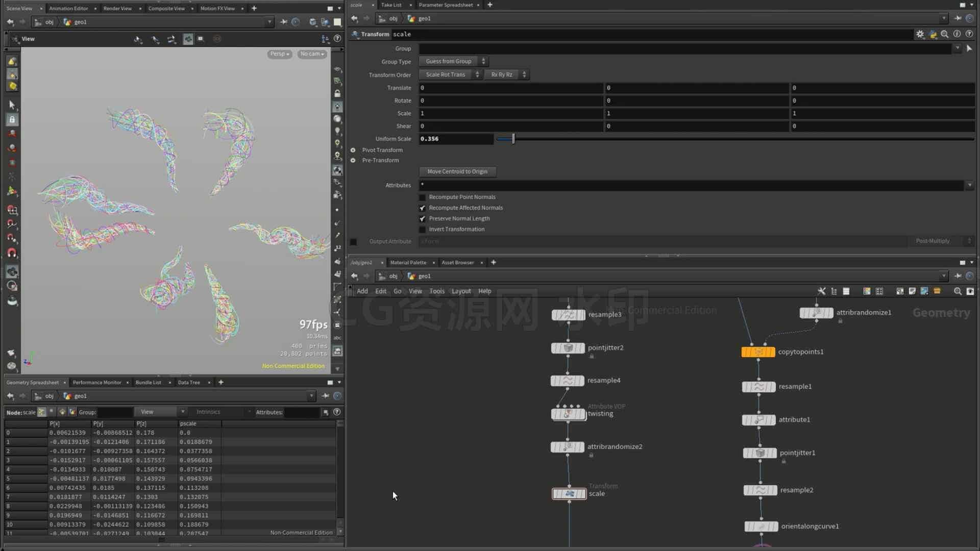Click the pin icon in the Scene View path bar
The image size is (980, 551).
coord(284,22)
